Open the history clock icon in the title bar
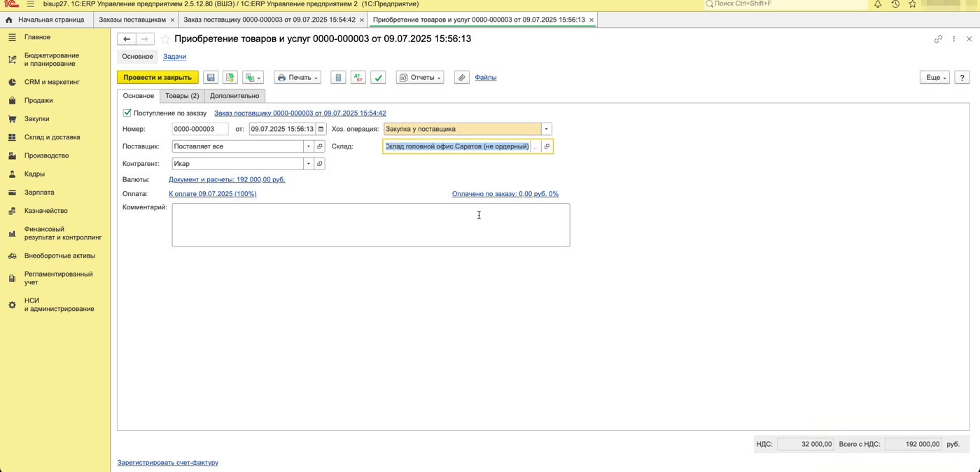The image size is (980, 472). 895,4
